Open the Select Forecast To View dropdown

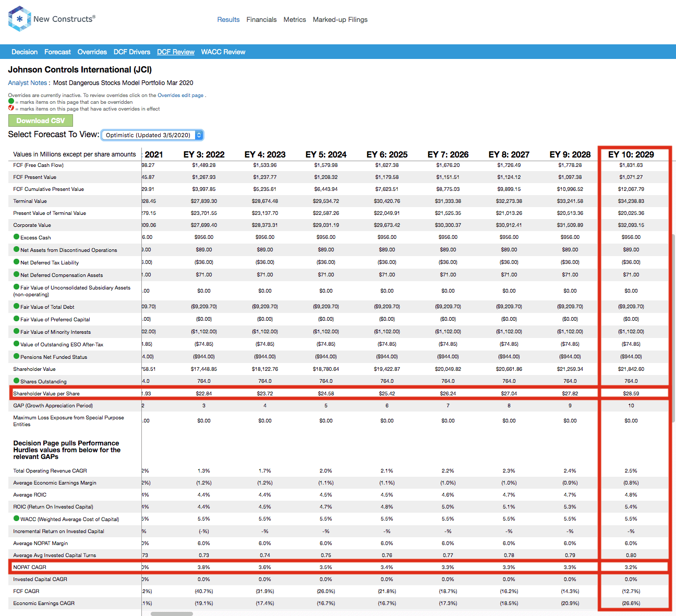click(152, 135)
